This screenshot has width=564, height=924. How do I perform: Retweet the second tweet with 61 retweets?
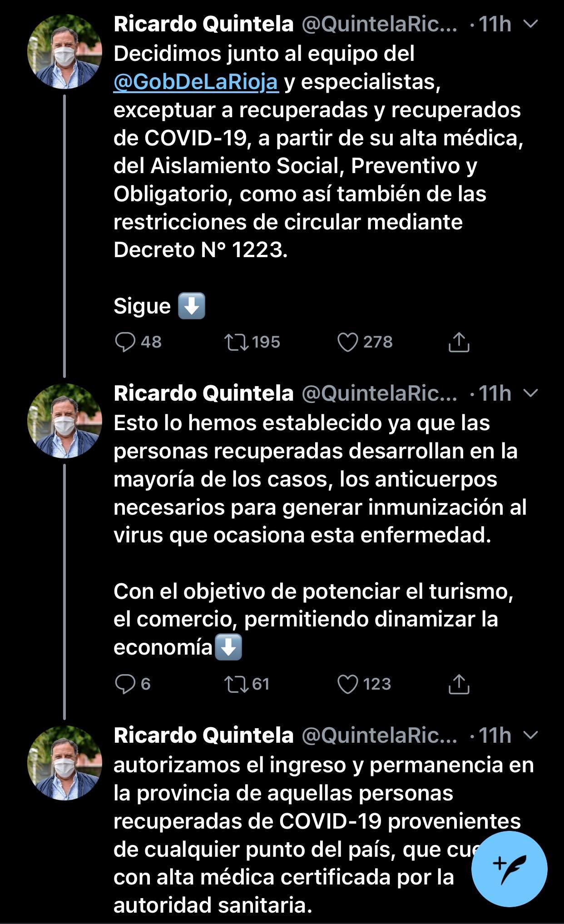point(237,684)
